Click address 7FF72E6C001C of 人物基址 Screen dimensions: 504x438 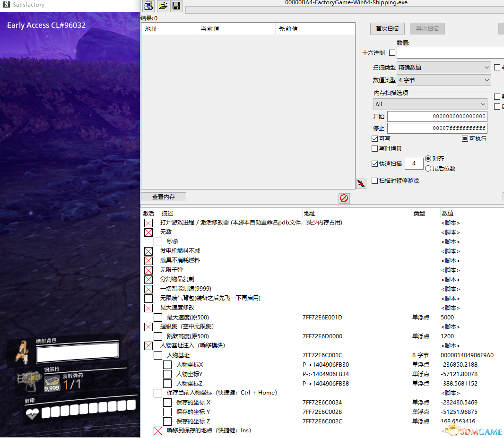[322, 355]
